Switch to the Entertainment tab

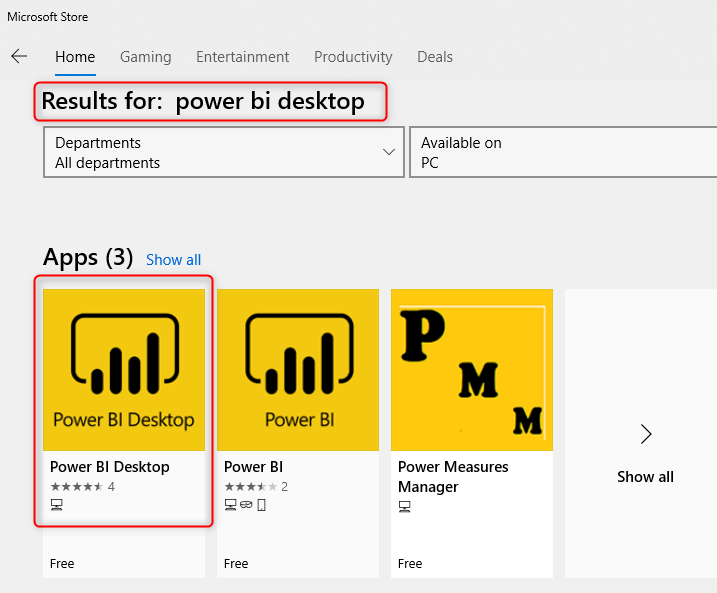point(242,57)
